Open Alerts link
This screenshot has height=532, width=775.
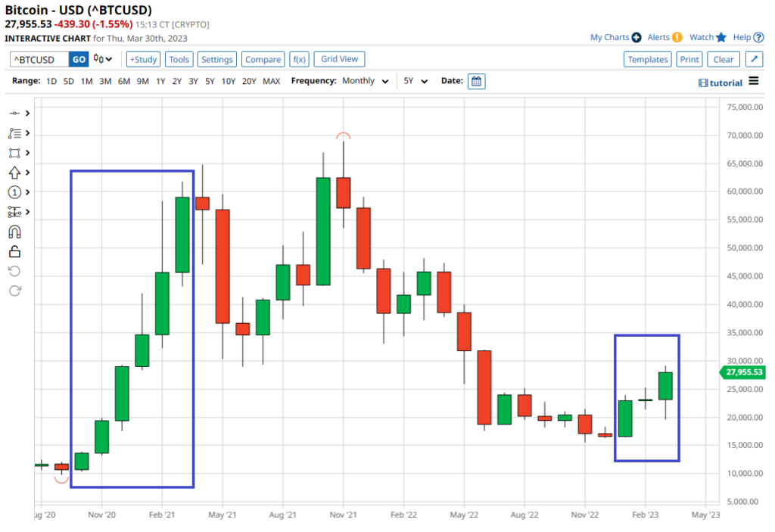(x=658, y=37)
